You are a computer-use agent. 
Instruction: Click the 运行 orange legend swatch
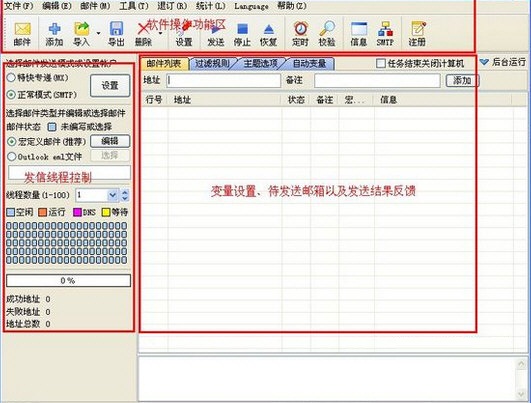tap(42, 212)
